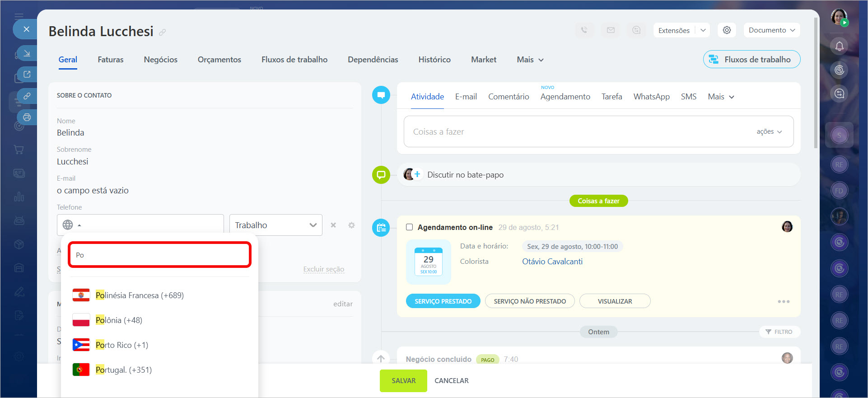Click the phone call icon in header
This screenshot has height=398, width=868.
584,30
